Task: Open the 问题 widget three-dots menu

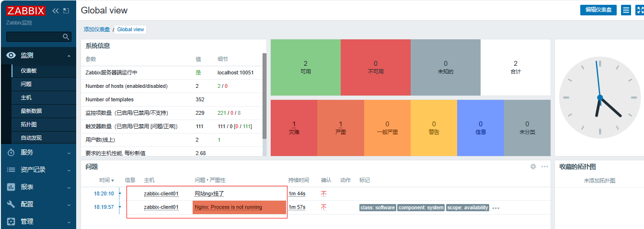Action: (x=545, y=167)
